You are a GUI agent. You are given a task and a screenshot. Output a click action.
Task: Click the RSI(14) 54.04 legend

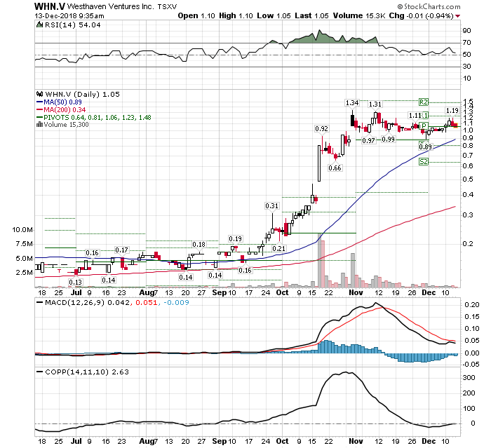73,25
